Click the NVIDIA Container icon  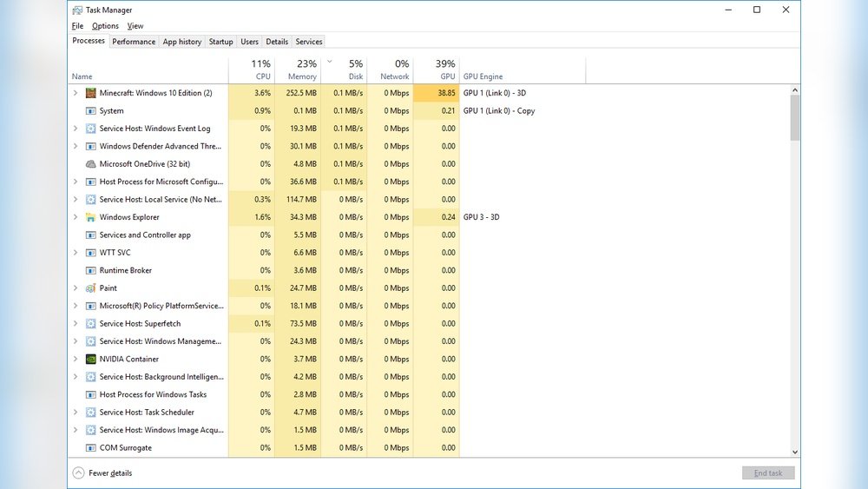click(x=91, y=359)
